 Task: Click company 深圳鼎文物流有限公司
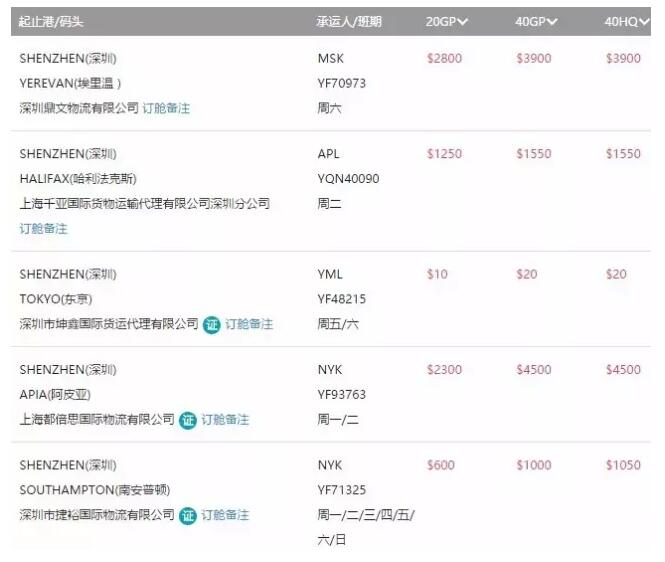tap(79, 108)
